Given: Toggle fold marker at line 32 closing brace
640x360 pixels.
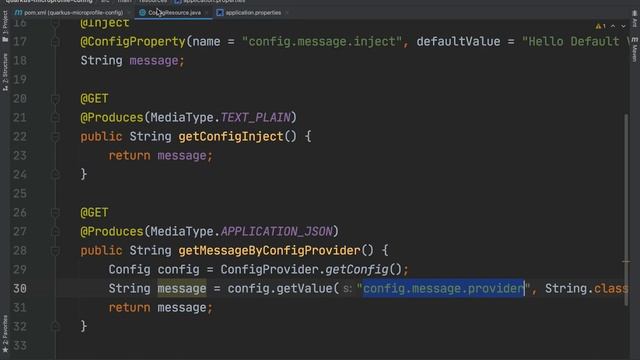Looking at the screenshot, I should [55, 327].
